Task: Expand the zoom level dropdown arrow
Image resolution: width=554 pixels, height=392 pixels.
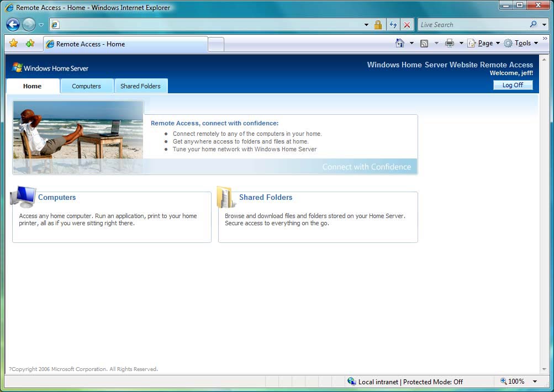Action: (x=535, y=382)
